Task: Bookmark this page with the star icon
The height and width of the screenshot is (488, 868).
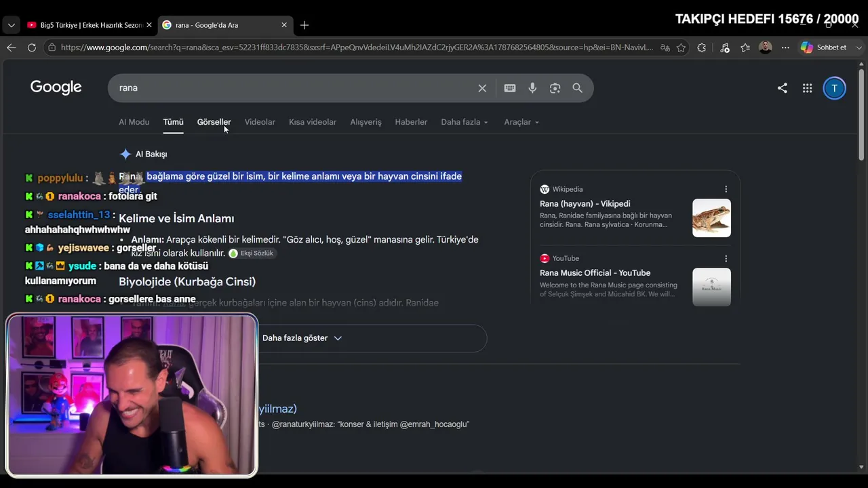Action: point(681,47)
